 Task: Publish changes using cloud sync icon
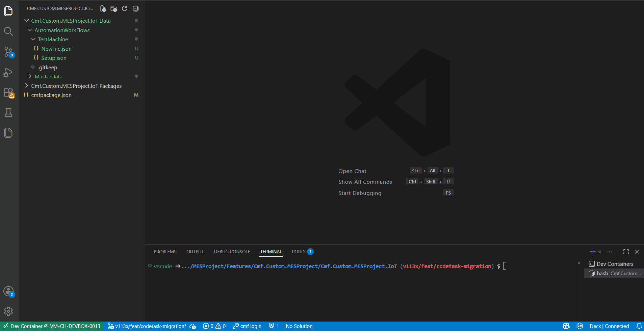point(193,326)
